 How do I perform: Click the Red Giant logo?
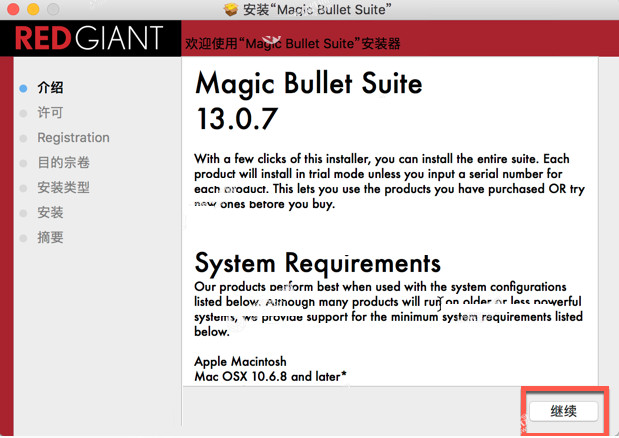(x=89, y=39)
